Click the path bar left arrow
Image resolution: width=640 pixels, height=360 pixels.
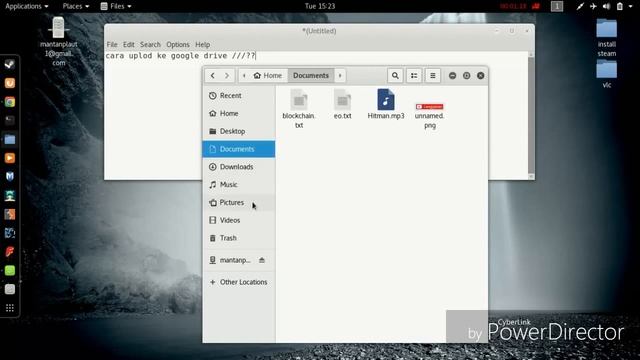pos(244,76)
